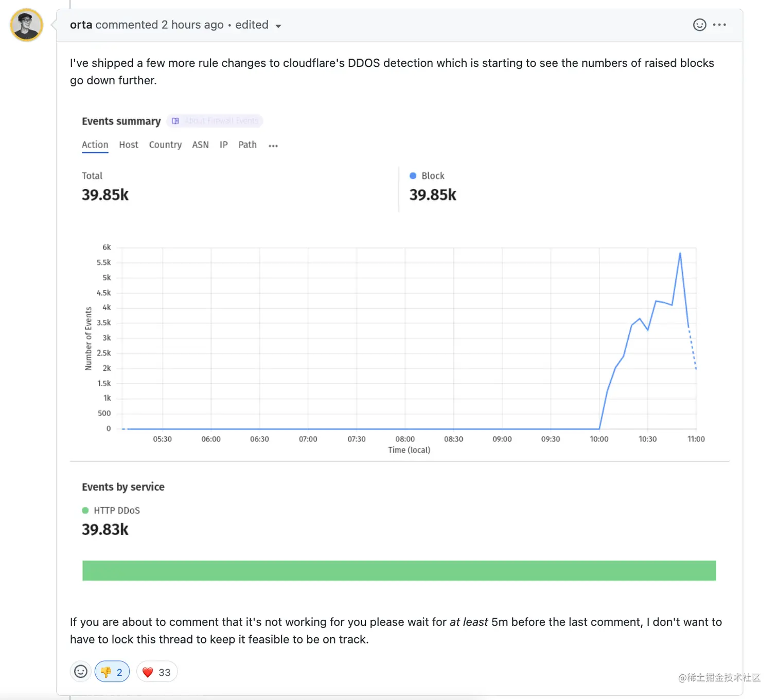Open the ASN tab
This screenshot has height=700, width=778.
point(200,145)
